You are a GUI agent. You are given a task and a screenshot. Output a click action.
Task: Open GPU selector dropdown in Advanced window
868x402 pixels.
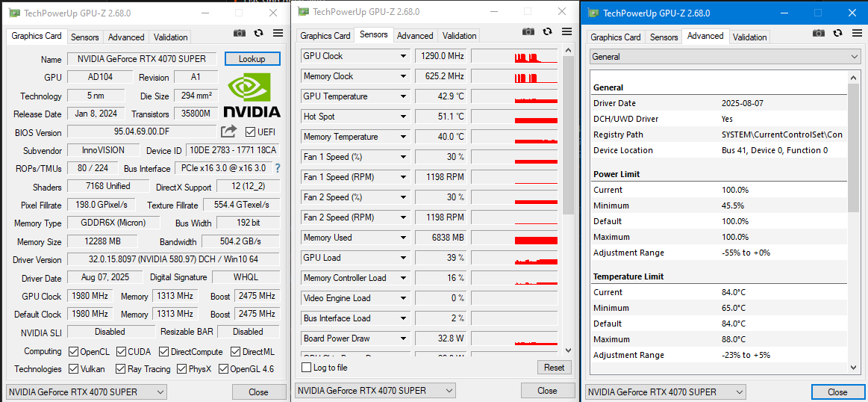pyautogui.click(x=665, y=392)
